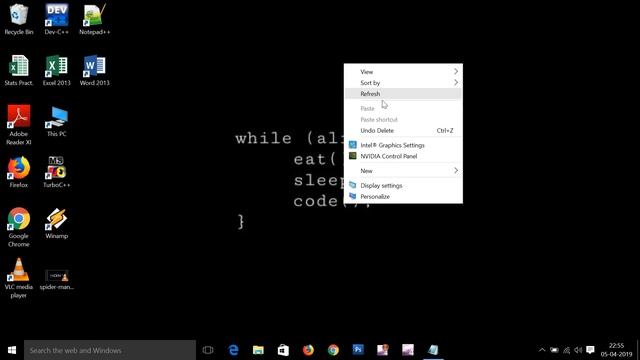
Task: Open the Store from the taskbar
Action: point(283,350)
